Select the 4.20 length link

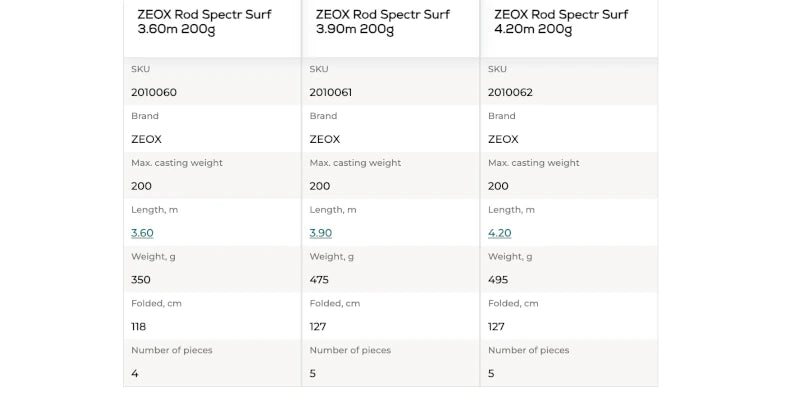[x=499, y=233]
